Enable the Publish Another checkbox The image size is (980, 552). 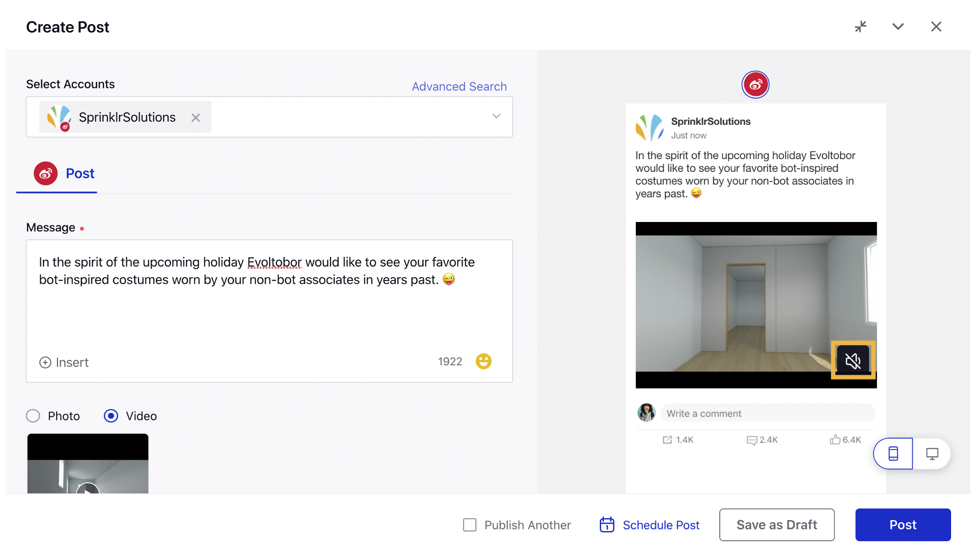470,525
